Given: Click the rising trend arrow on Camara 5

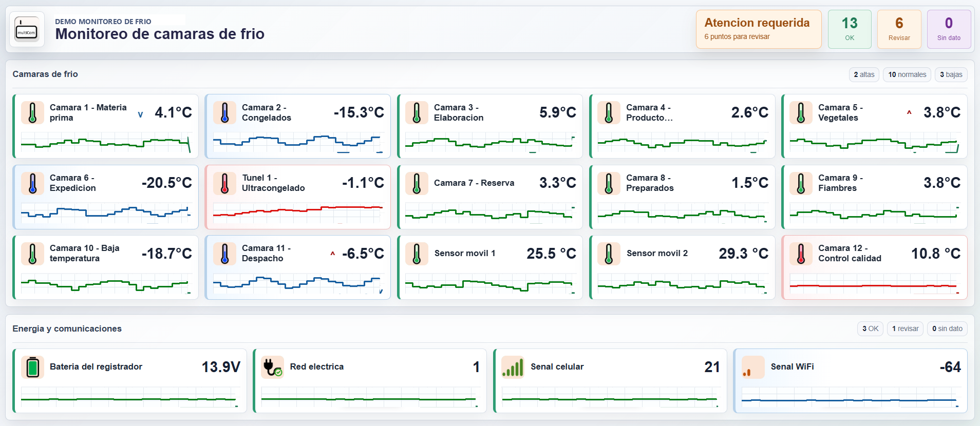Looking at the screenshot, I should (x=909, y=112).
